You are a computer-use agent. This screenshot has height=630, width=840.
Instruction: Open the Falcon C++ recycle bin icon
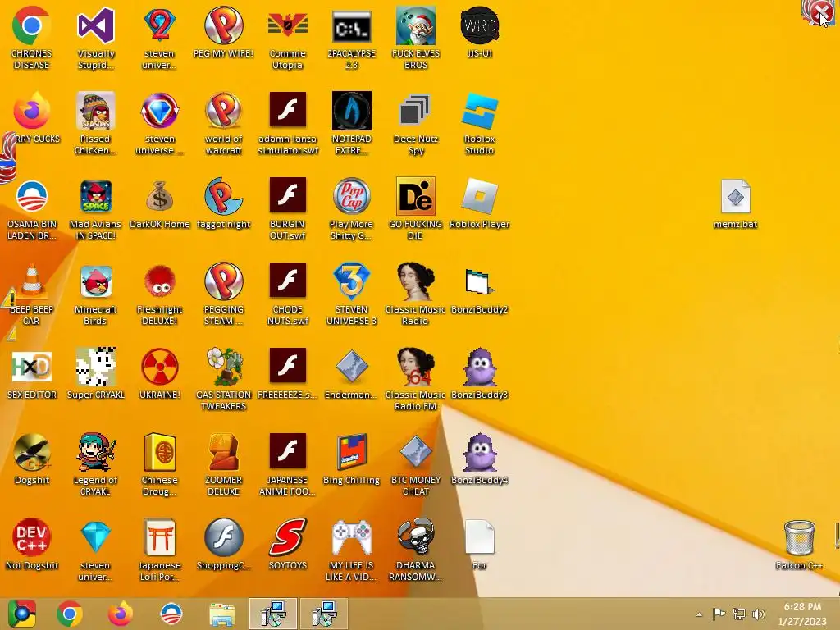click(x=799, y=537)
